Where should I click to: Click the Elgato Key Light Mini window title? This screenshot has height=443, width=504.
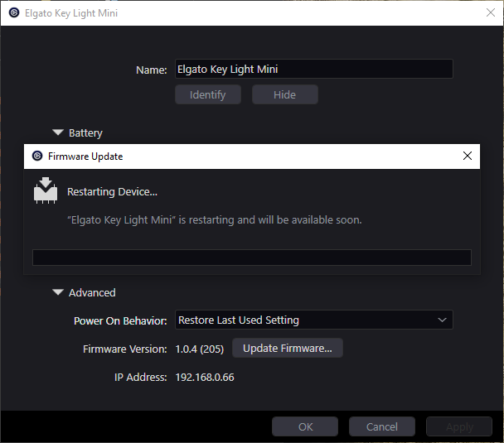[71, 13]
